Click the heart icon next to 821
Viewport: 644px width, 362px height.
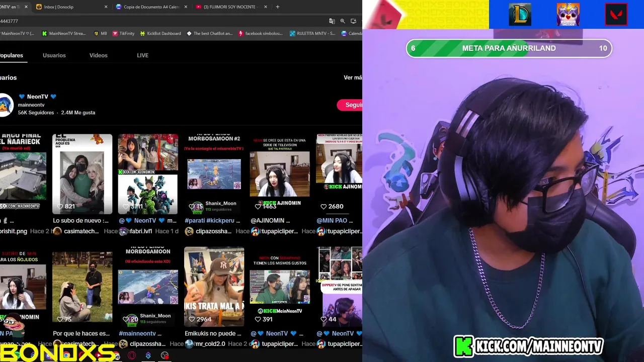click(60, 207)
